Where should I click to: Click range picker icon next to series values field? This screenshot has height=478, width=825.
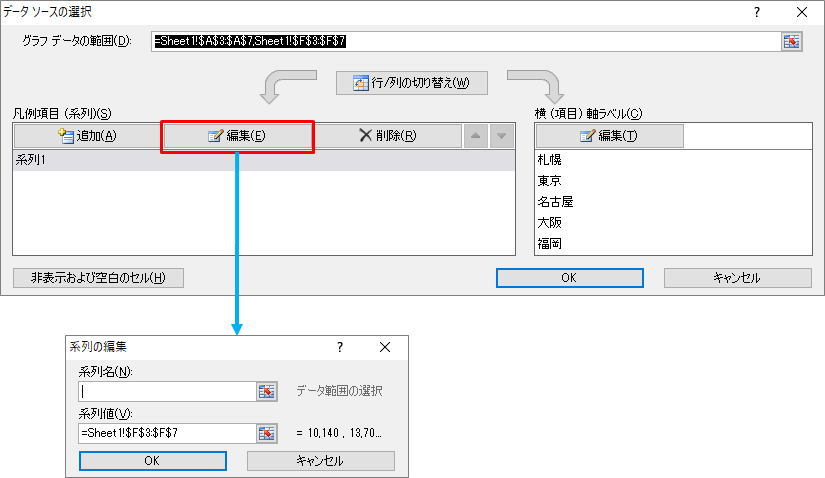(267, 433)
